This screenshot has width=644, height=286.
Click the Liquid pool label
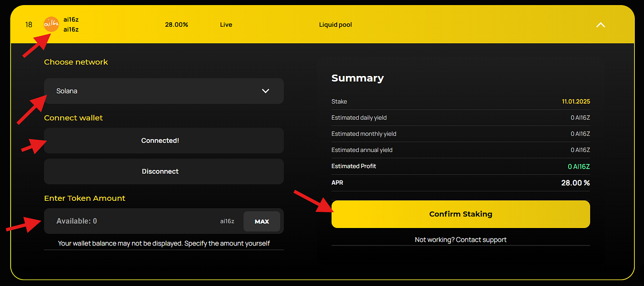[335, 24]
